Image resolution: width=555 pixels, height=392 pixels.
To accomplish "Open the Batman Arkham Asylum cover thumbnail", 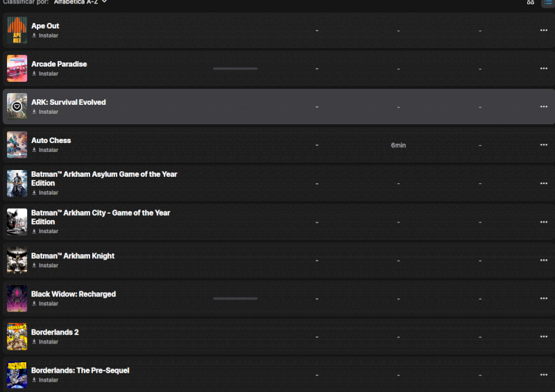I will coord(17,184).
